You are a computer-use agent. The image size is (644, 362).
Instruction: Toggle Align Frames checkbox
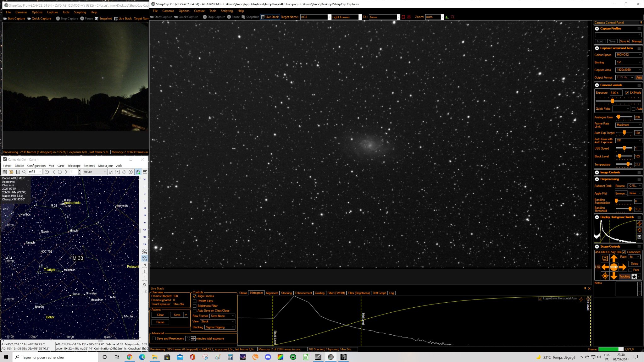pyautogui.click(x=194, y=296)
